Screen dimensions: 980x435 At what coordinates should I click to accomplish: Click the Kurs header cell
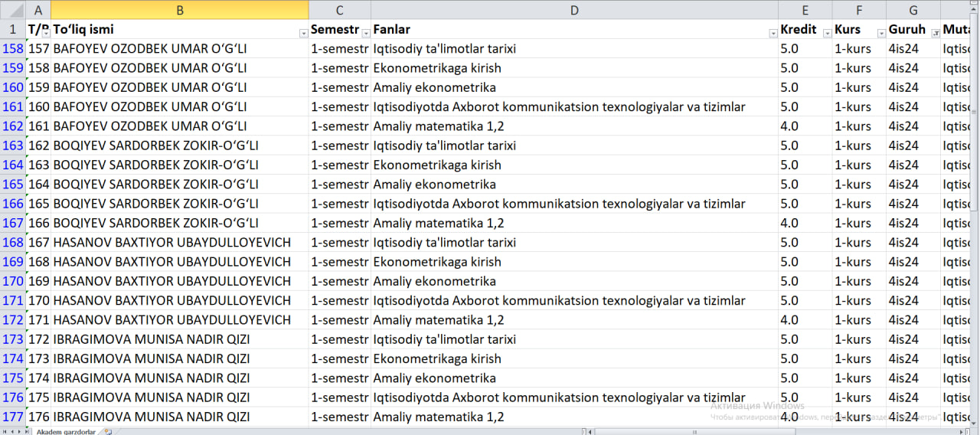pyautogui.click(x=859, y=29)
